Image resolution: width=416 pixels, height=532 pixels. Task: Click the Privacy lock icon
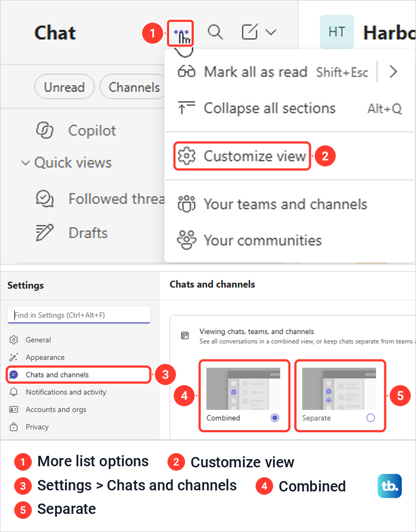(14, 427)
